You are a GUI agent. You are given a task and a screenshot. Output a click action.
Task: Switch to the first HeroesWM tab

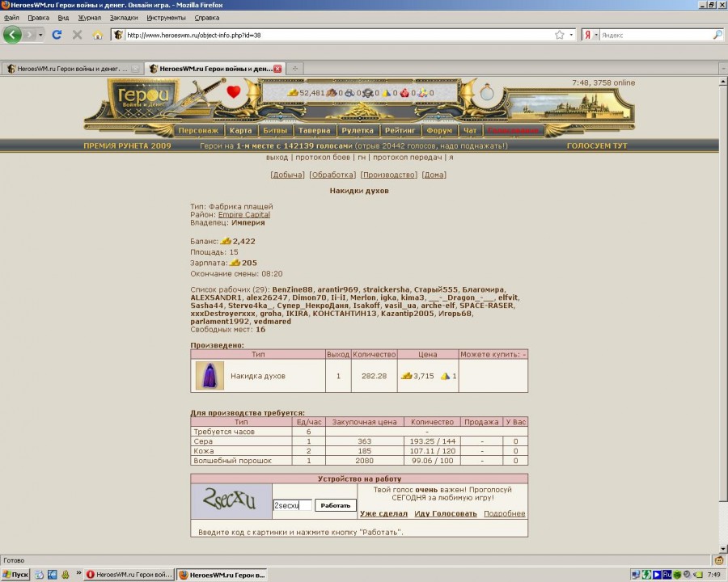[x=73, y=69]
